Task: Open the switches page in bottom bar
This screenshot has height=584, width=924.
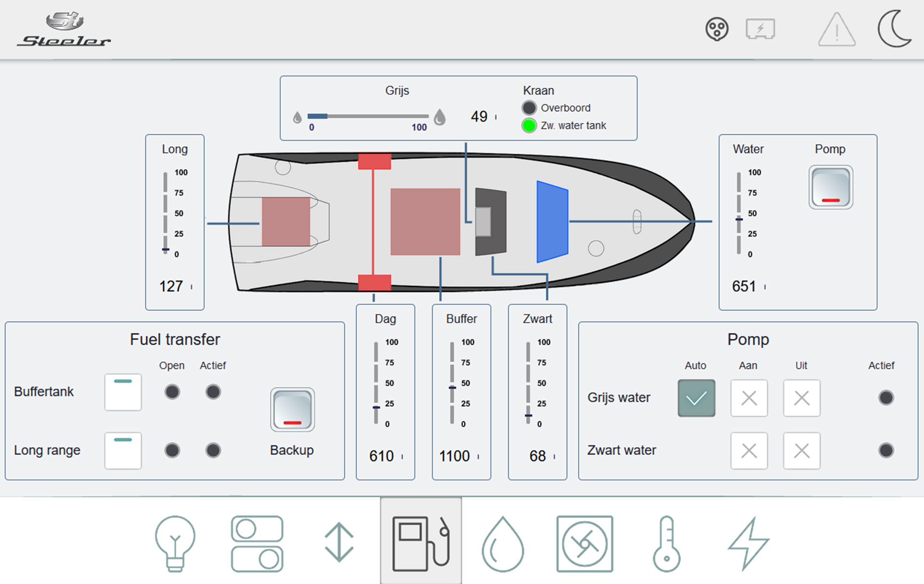Action: (x=257, y=544)
